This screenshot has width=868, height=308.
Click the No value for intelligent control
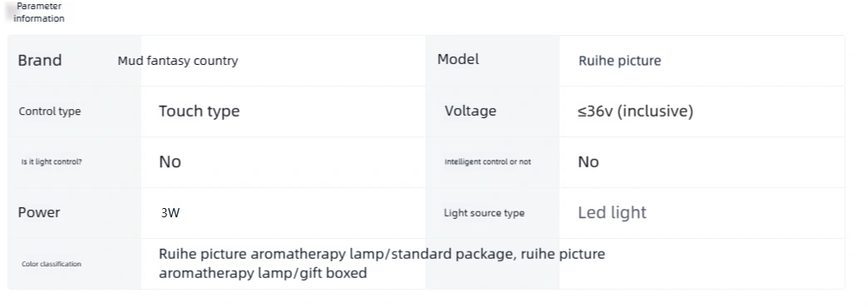589,161
